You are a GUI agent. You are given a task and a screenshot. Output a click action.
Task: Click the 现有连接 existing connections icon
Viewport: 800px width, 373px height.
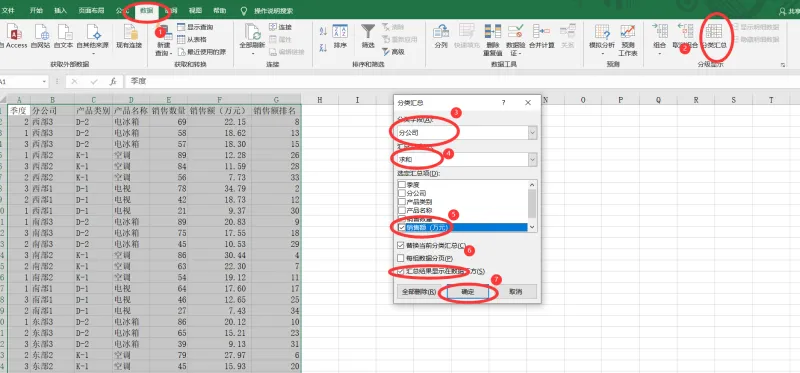tap(130, 36)
